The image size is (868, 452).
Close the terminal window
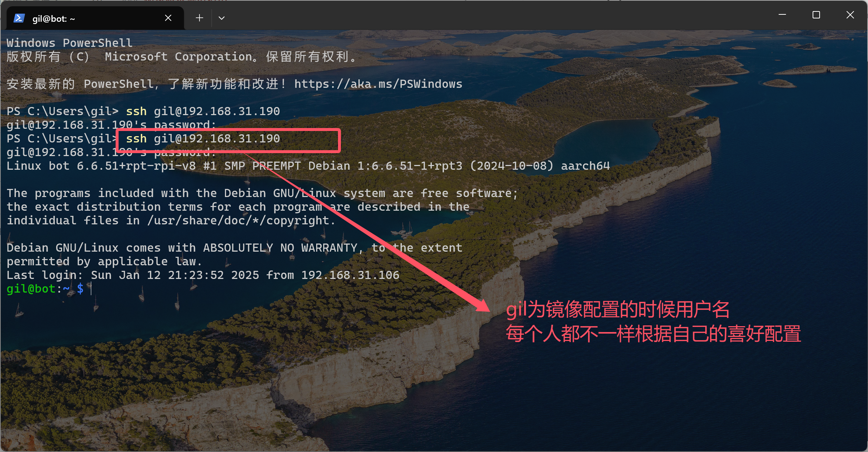850,15
